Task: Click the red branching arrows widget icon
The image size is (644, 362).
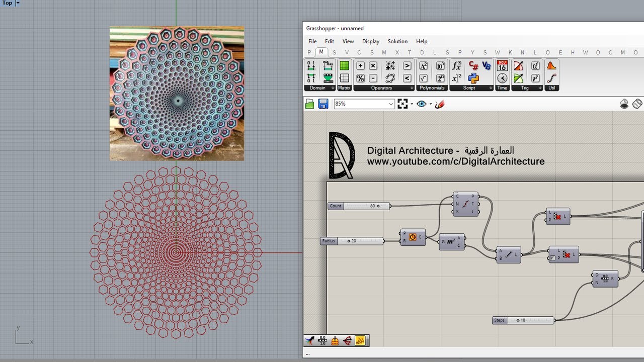Action: pos(347,341)
